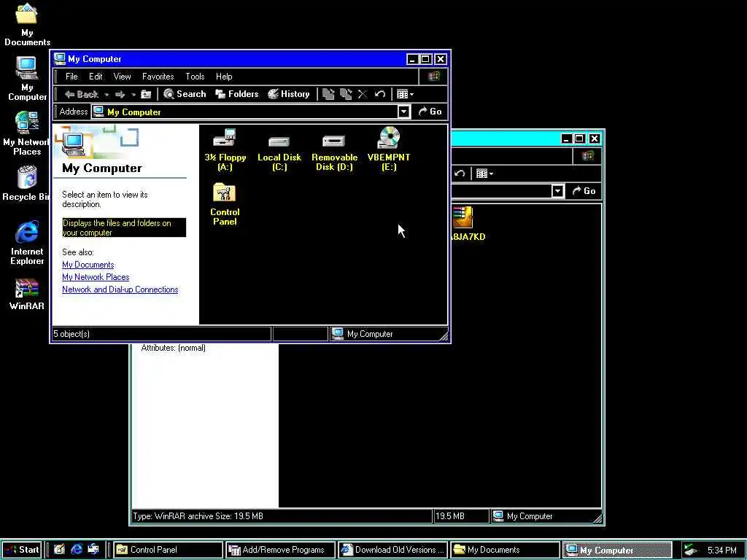
Task: Click the Delete X toolbar icon
Action: (x=363, y=94)
